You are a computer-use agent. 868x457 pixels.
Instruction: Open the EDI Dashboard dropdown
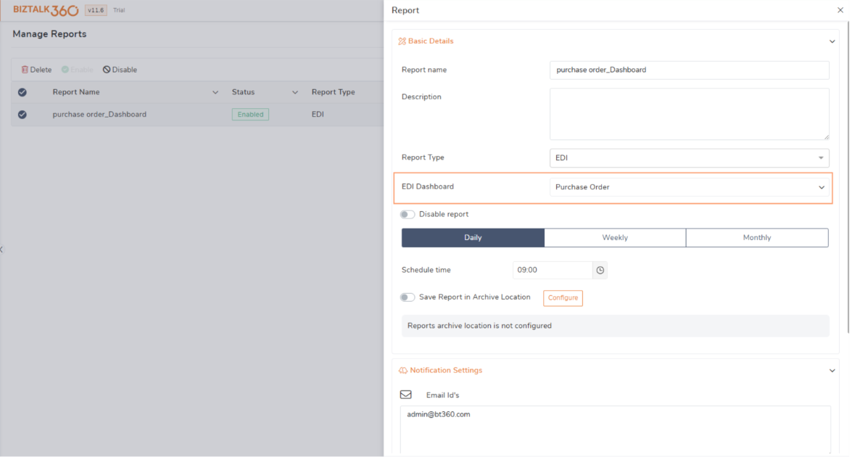(x=689, y=187)
